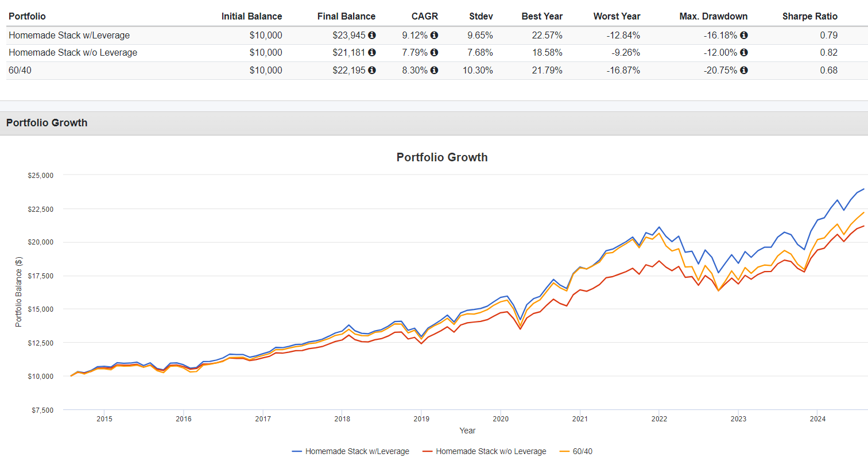Click the Max. Drawdown column header

point(713,16)
